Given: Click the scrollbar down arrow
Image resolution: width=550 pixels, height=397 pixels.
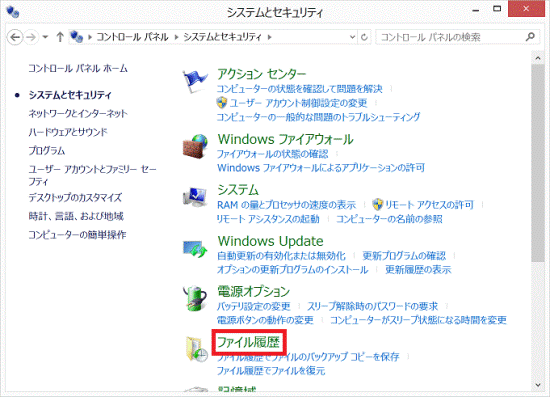Looking at the screenshot, I should pos(538,385).
